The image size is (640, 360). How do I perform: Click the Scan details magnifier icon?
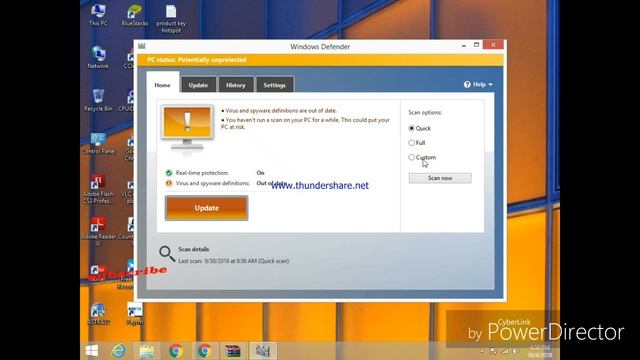tap(167, 253)
